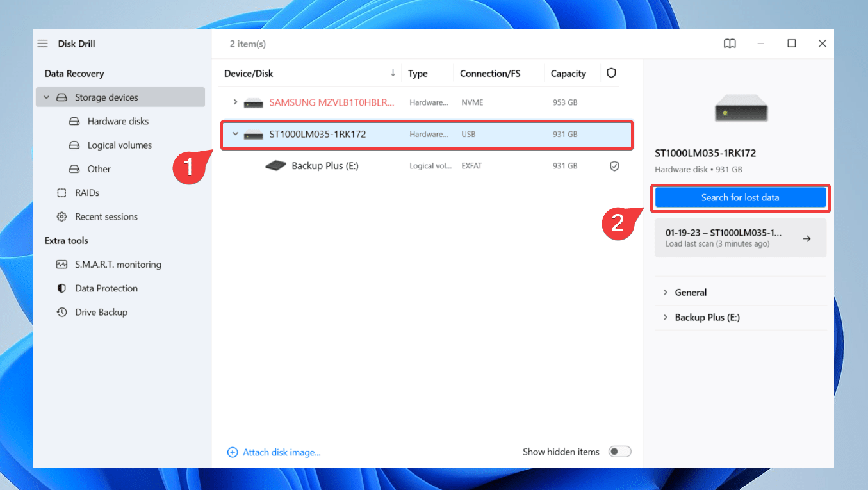Click the plus icon beside Attach disk image
The height and width of the screenshot is (490, 868).
[x=233, y=452]
